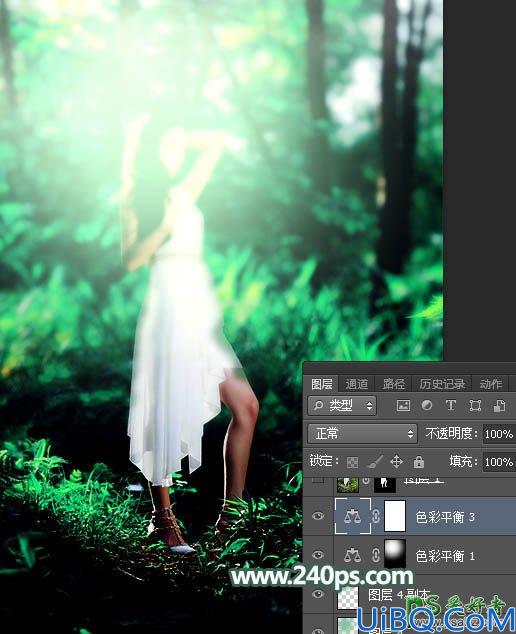Switch to the 路径 tab

click(x=393, y=384)
